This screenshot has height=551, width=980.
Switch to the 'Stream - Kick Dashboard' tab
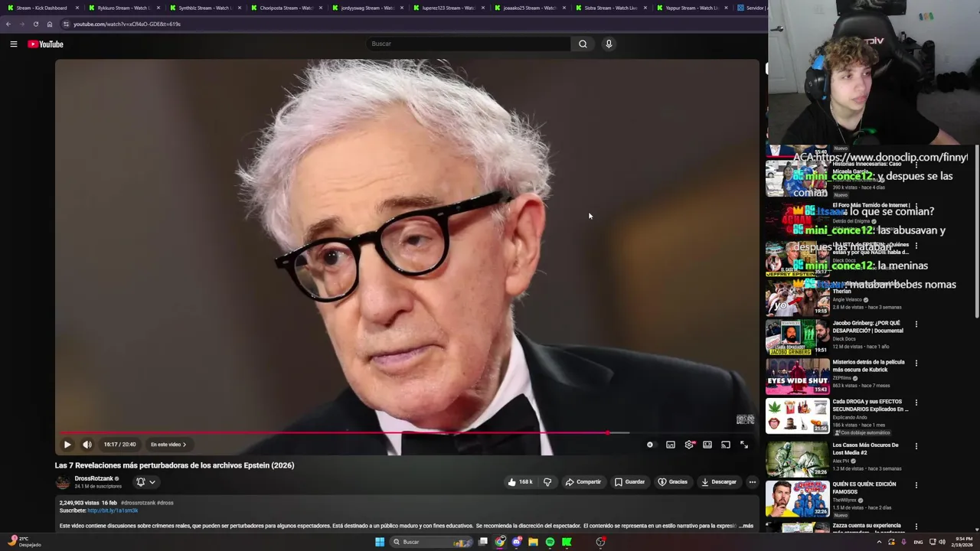pyautogui.click(x=41, y=8)
